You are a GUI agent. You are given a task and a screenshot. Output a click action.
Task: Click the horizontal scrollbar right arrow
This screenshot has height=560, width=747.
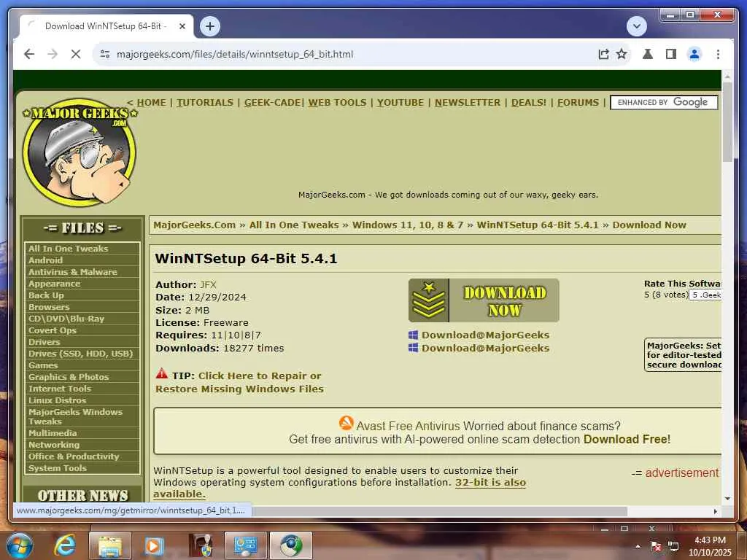tap(716, 511)
